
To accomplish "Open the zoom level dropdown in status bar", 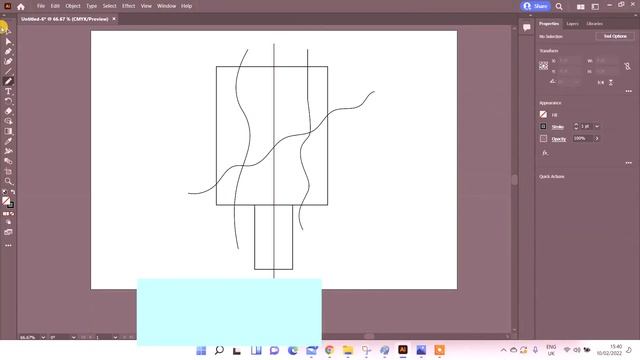I will [43, 337].
